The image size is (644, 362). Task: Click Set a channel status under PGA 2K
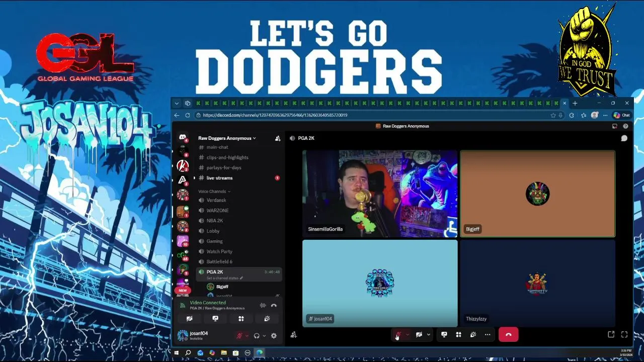click(x=224, y=278)
